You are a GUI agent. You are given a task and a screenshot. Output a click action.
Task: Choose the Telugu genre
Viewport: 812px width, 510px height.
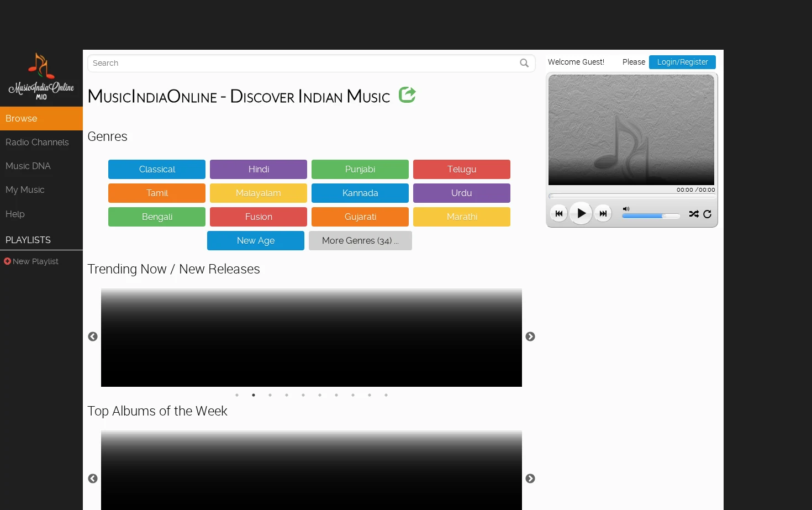[462, 169]
